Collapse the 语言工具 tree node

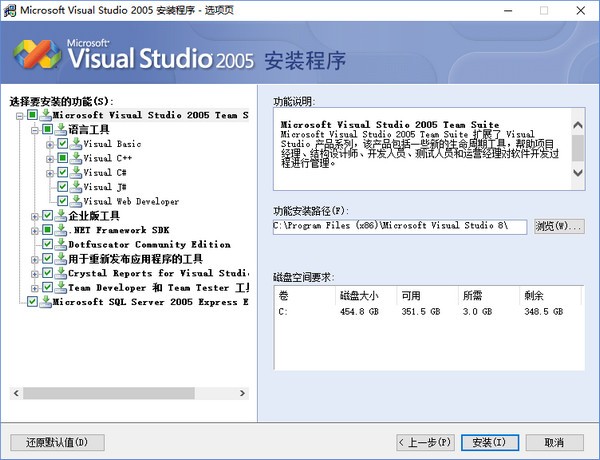tap(35, 130)
